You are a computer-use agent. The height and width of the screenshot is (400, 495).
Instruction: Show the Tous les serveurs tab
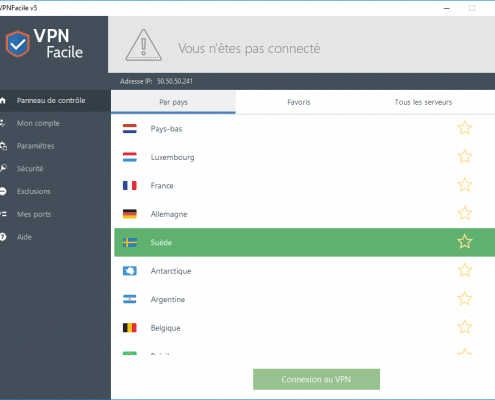pyautogui.click(x=423, y=102)
